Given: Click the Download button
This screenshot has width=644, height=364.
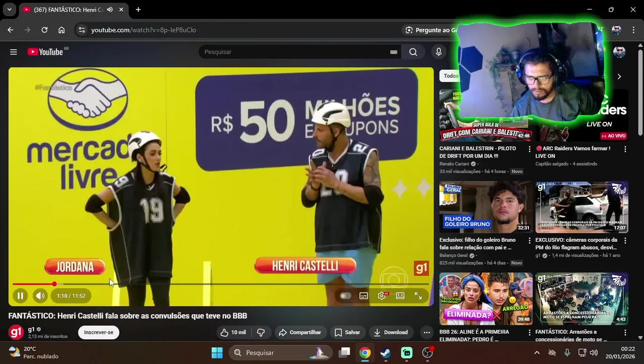Looking at the screenshot, I should [x=391, y=332].
